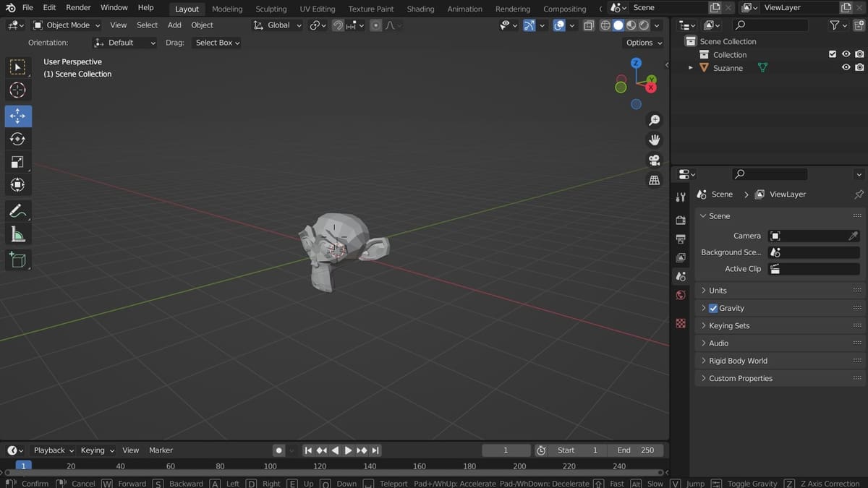Play the animation forward

pos(348,450)
